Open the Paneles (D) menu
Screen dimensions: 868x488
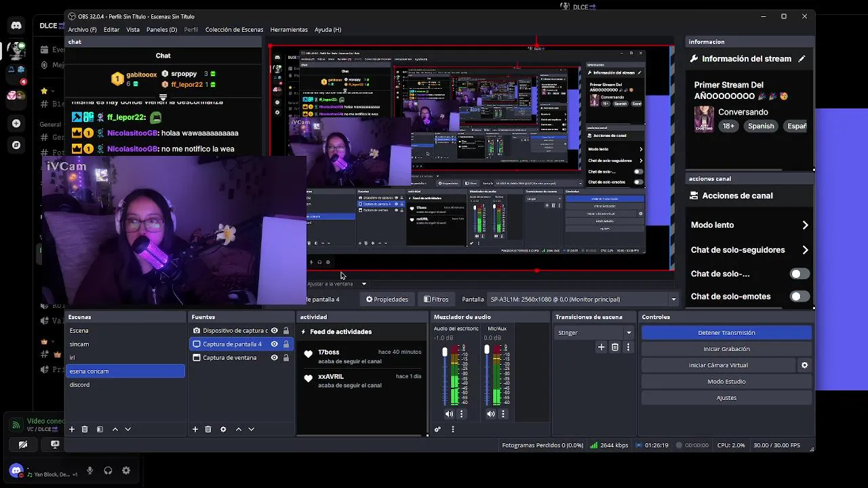tap(161, 30)
